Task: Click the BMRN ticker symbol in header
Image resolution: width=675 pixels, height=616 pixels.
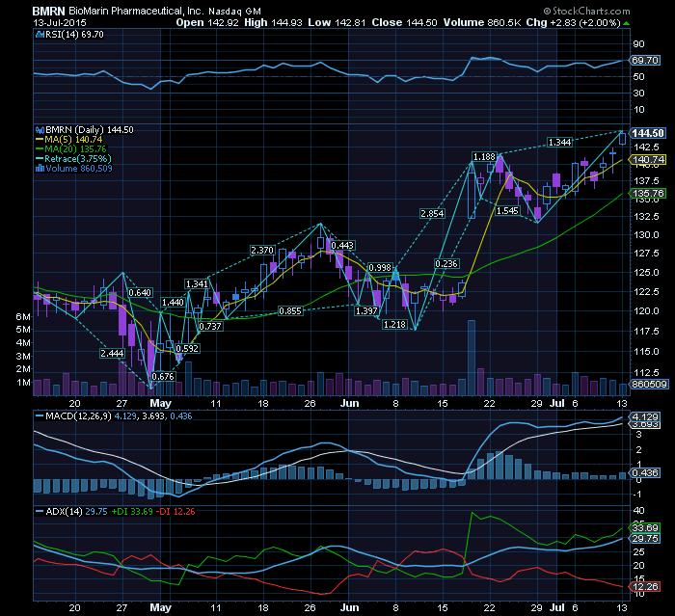Action: click(x=48, y=12)
